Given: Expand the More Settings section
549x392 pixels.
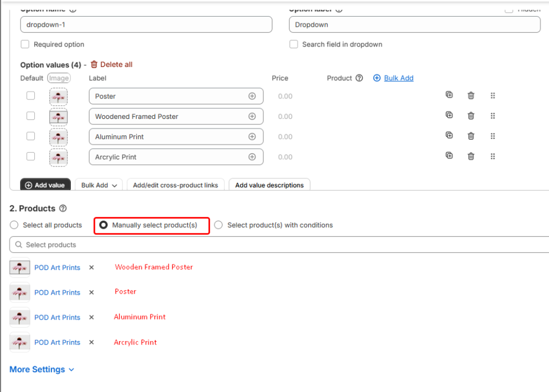Looking at the screenshot, I should coord(42,370).
